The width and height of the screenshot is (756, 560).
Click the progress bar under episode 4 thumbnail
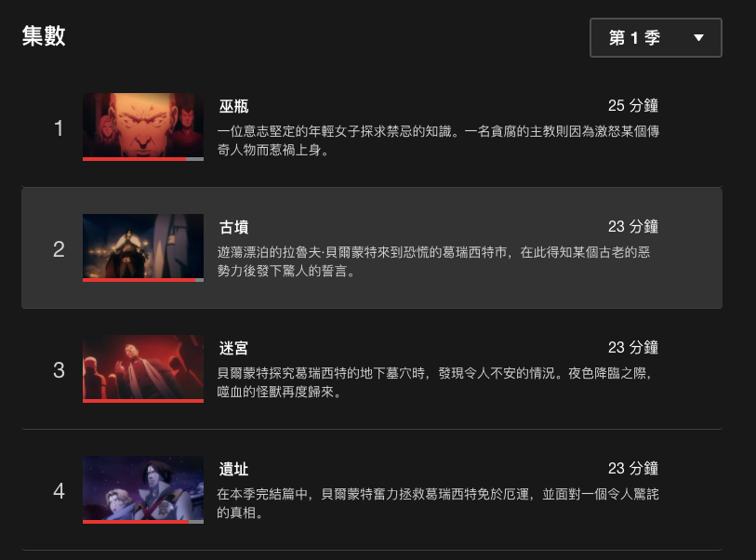[x=142, y=522]
